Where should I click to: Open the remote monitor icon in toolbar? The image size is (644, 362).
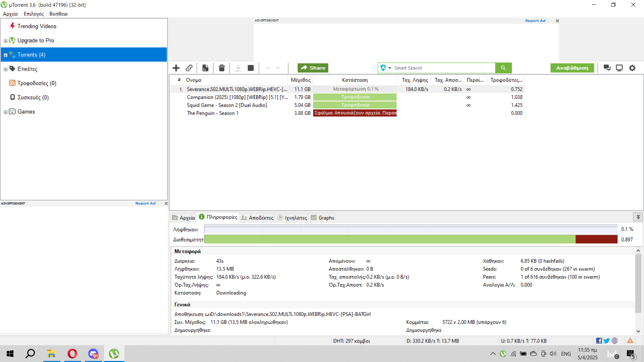pyautogui.click(x=619, y=68)
